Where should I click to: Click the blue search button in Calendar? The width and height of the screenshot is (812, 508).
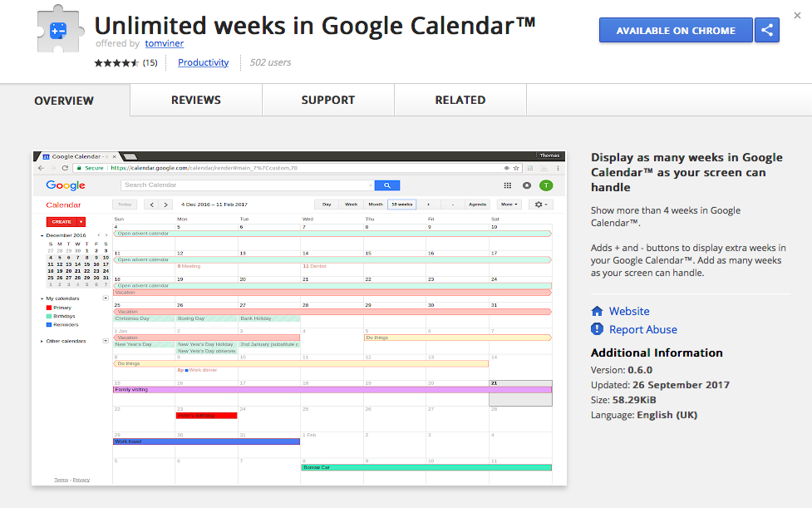[386, 185]
